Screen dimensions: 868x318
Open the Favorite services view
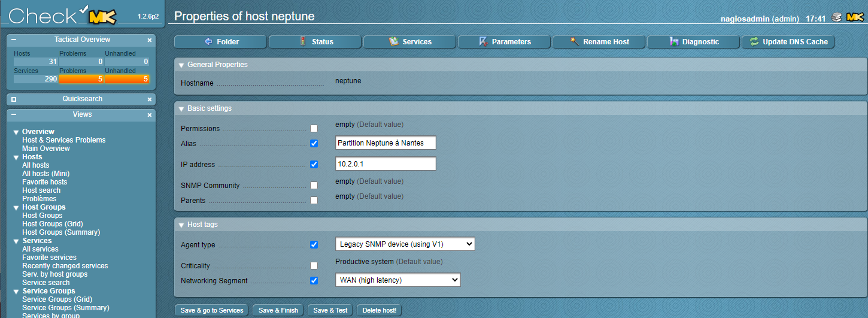pyautogui.click(x=50, y=258)
